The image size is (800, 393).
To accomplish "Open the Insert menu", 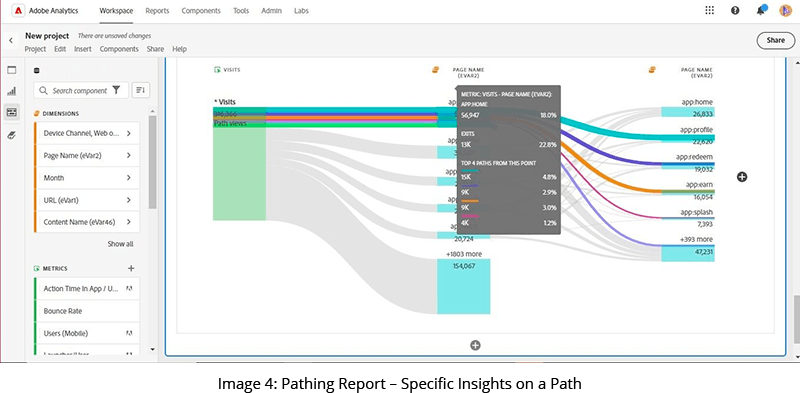I will coord(83,49).
